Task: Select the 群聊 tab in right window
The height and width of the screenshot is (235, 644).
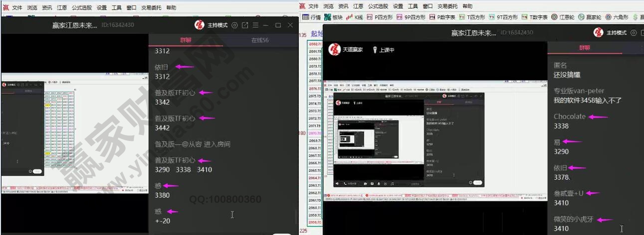Action: point(584,48)
